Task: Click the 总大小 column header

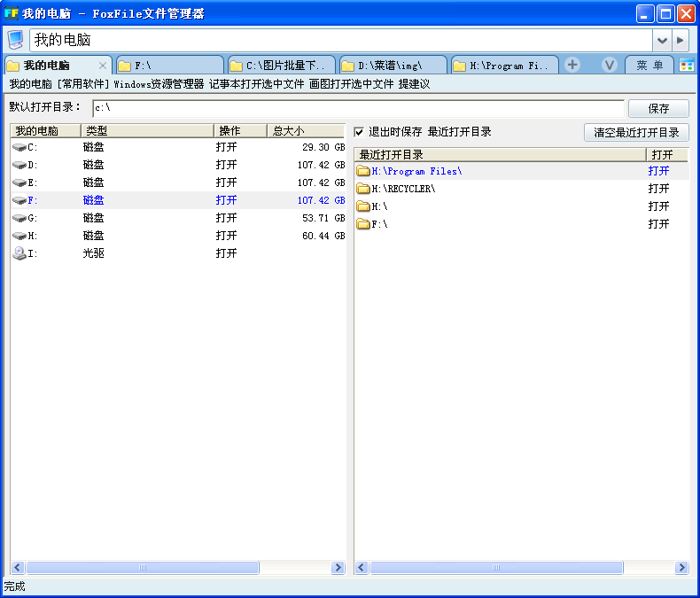Action: pos(306,130)
